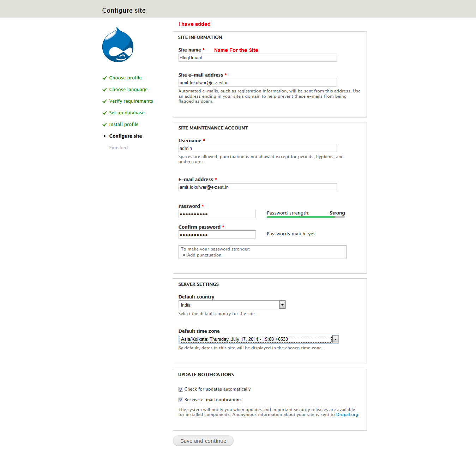The height and width of the screenshot is (465, 476).
Task: Click the checkmark beside Install profile
Action: tap(104, 125)
